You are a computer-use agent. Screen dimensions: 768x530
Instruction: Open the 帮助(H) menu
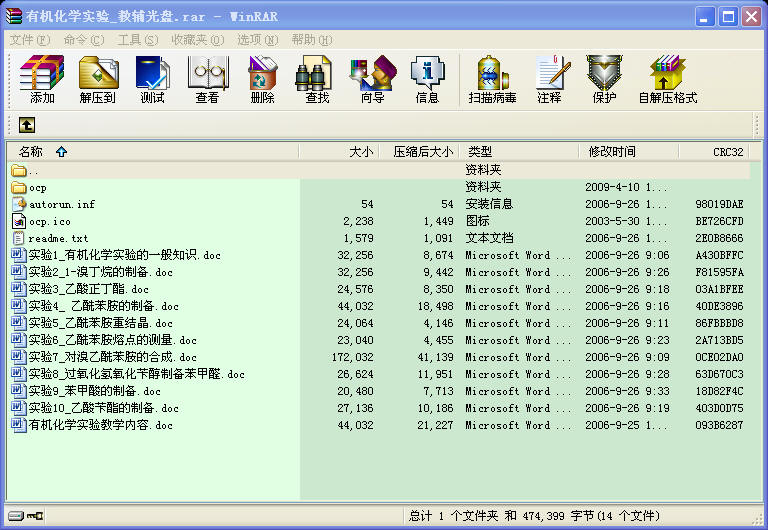[312, 40]
